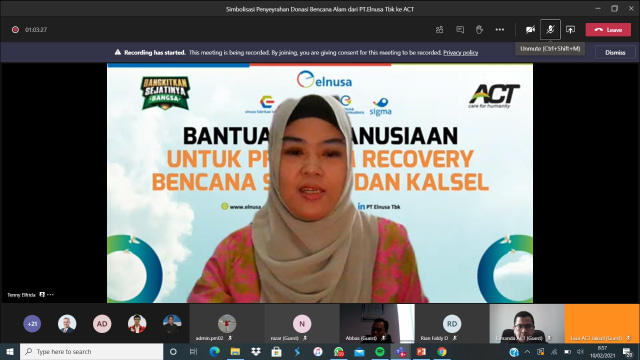The image size is (640, 360).
Task: Raise your hand in the meeting
Action: coord(479,30)
